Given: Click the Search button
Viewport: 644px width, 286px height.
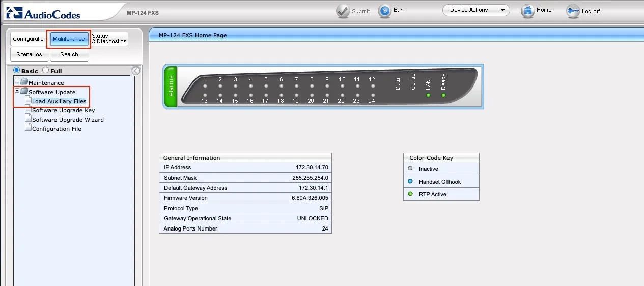Looking at the screenshot, I should pyautogui.click(x=69, y=54).
